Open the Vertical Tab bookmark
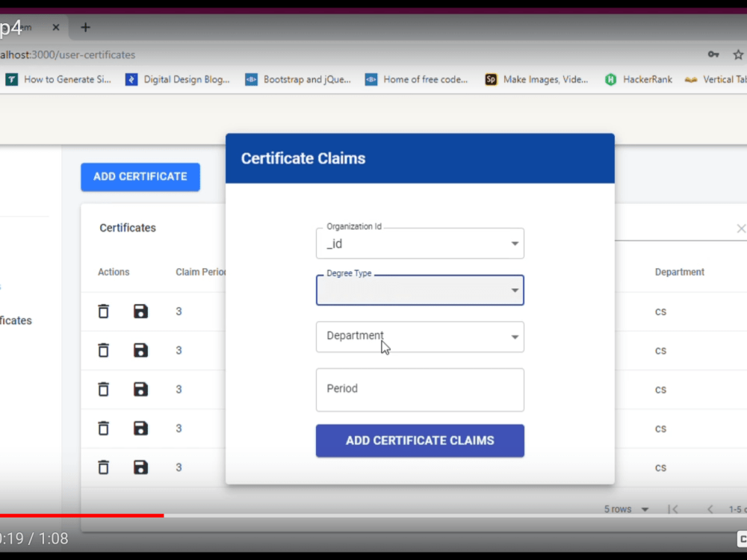 tap(716, 80)
